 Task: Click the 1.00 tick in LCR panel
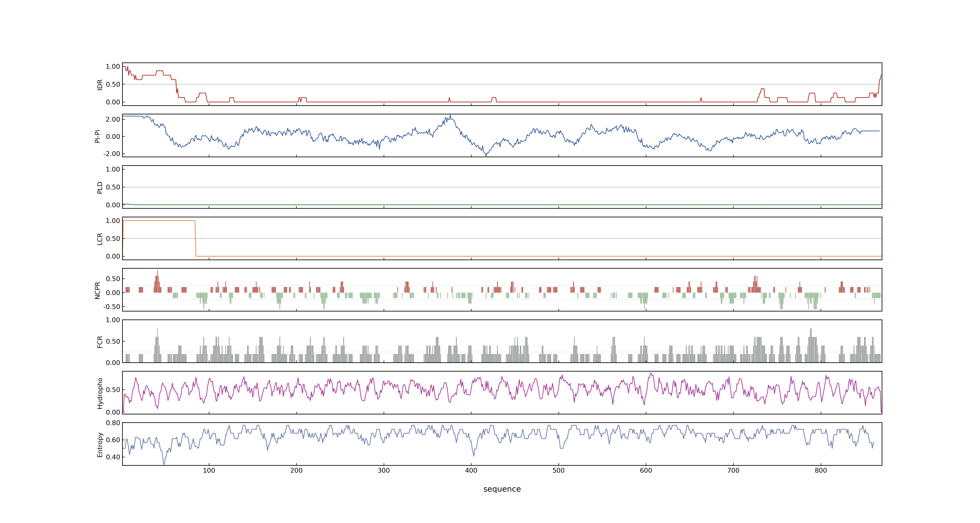pyautogui.click(x=113, y=221)
